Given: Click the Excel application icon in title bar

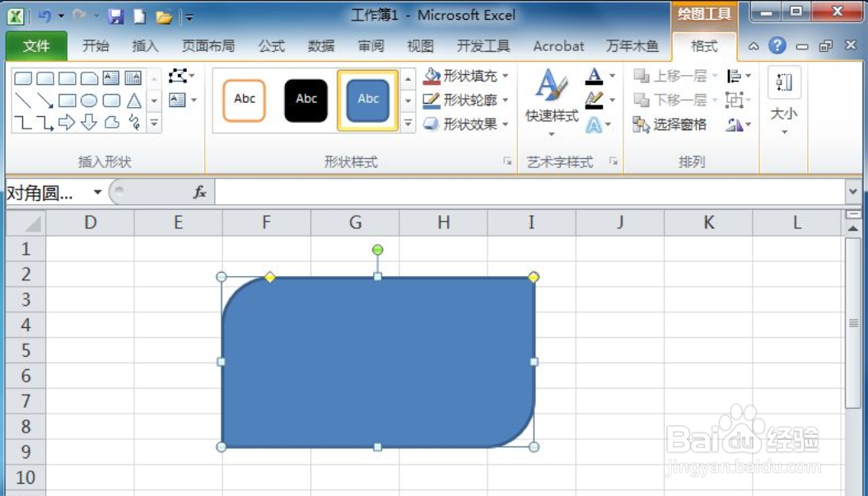Looking at the screenshot, I should (x=16, y=16).
